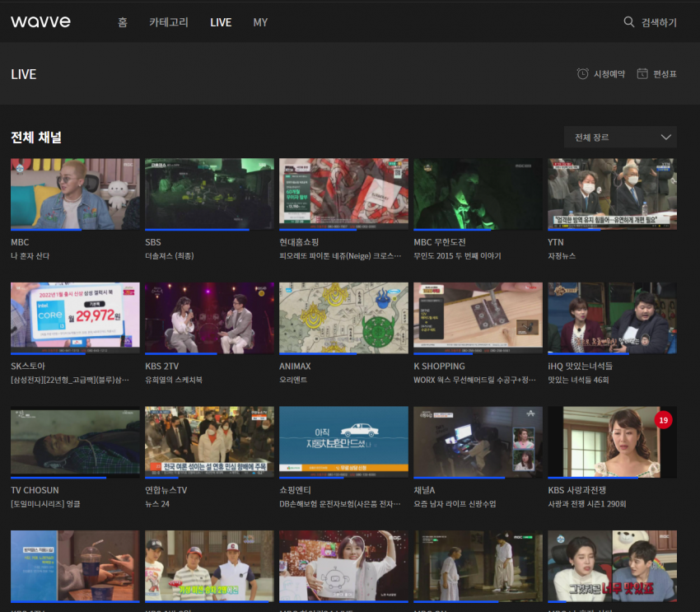Image resolution: width=700 pixels, height=612 pixels.
Task: Click the K SHOPPING channel name
Action: (439, 366)
